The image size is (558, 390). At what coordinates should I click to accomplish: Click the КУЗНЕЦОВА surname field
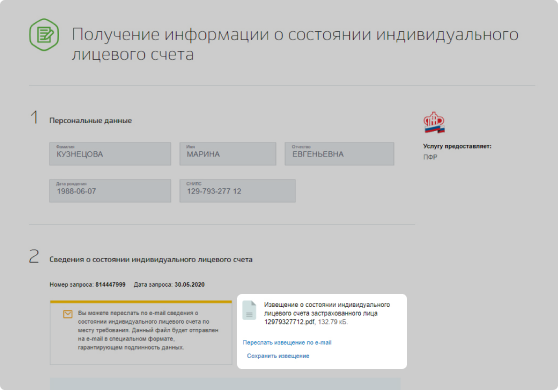coord(110,154)
